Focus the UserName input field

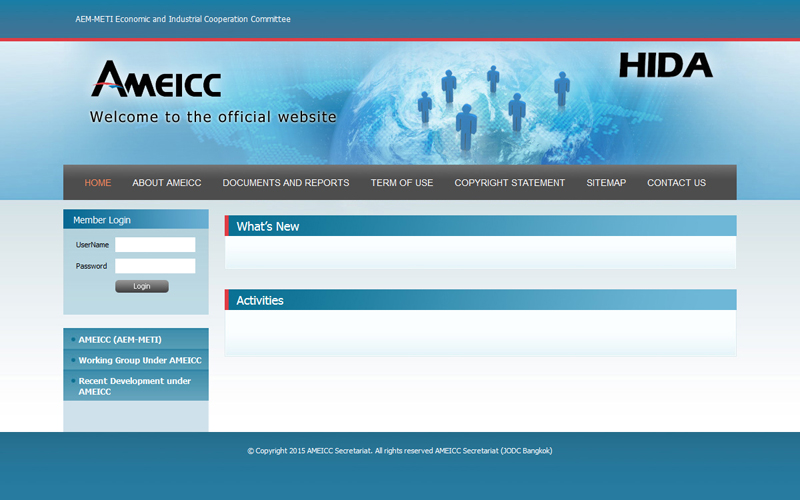155,244
